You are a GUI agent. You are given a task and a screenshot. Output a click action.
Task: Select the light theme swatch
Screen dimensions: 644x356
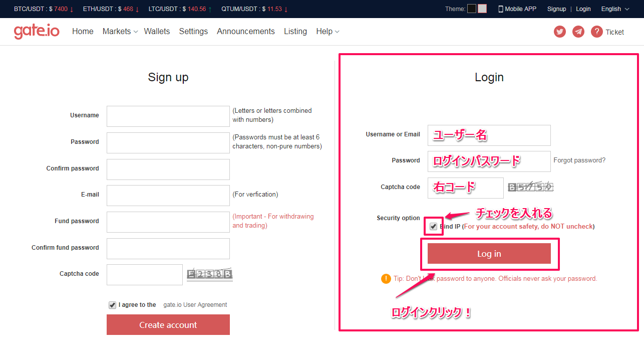coord(482,9)
